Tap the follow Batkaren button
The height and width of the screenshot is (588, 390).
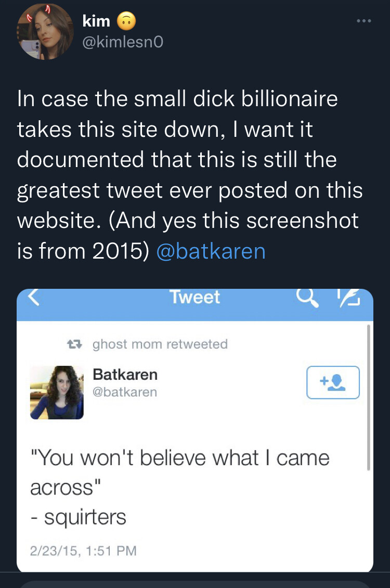(x=333, y=382)
